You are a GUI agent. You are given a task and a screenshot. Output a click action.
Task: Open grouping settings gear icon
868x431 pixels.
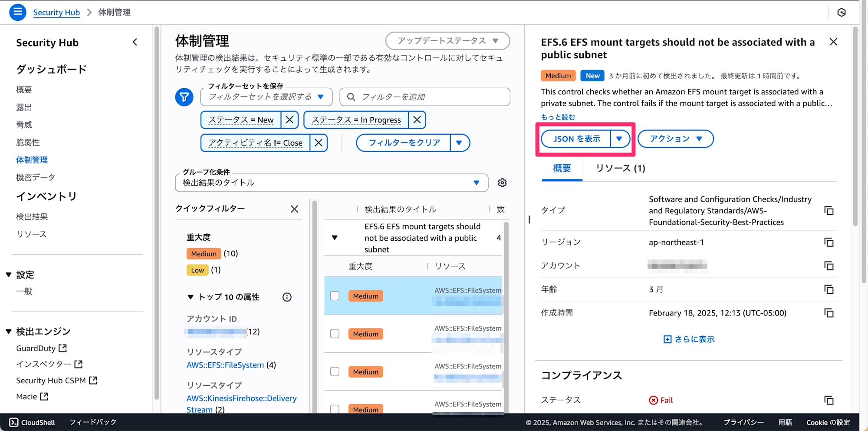(x=502, y=182)
